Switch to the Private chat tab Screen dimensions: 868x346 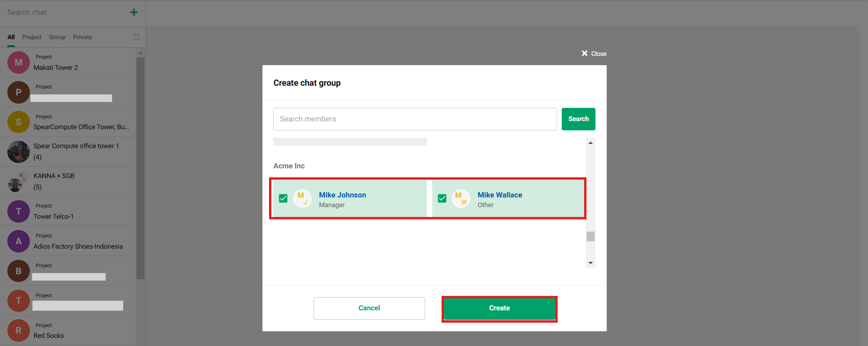[83, 37]
